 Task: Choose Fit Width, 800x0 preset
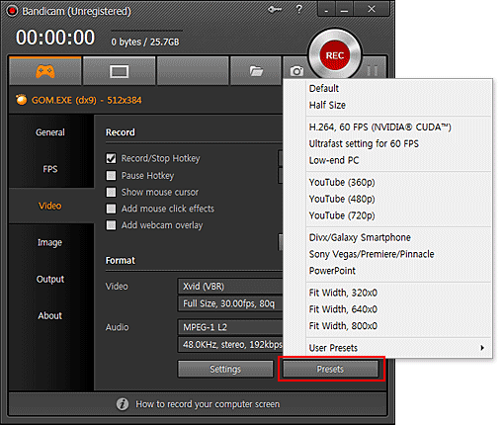point(399,326)
